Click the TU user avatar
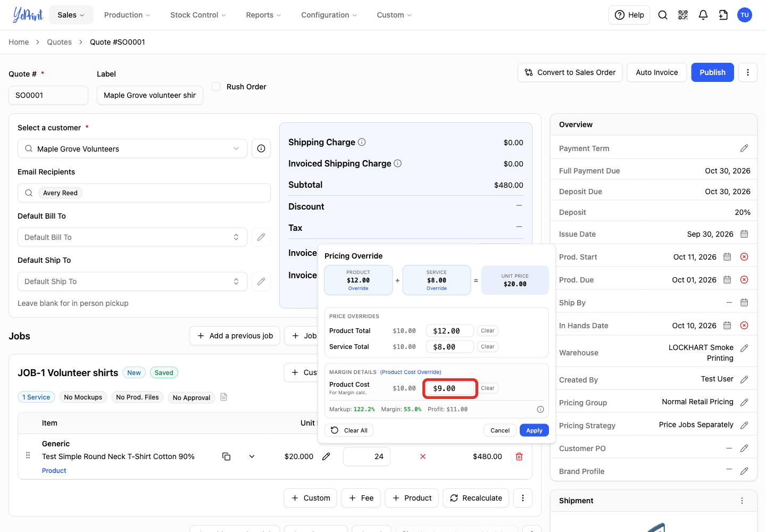766x532 pixels. (x=745, y=15)
